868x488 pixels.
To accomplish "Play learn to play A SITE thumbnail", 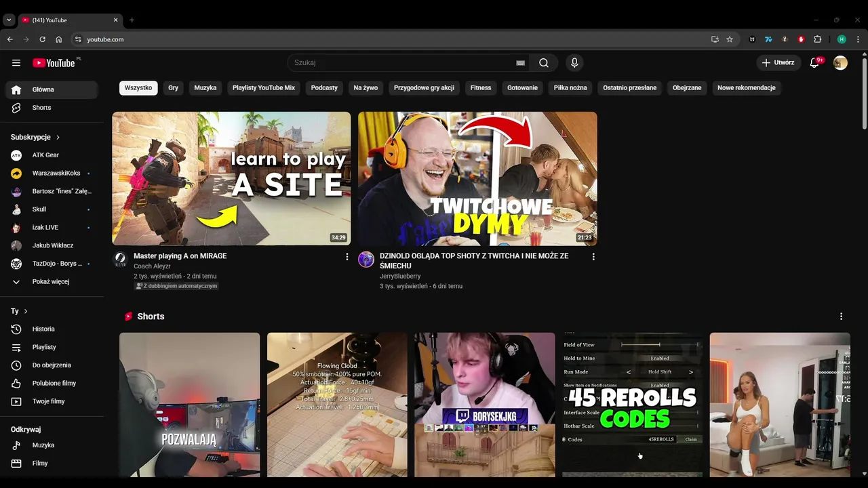I will (x=231, y=178).
